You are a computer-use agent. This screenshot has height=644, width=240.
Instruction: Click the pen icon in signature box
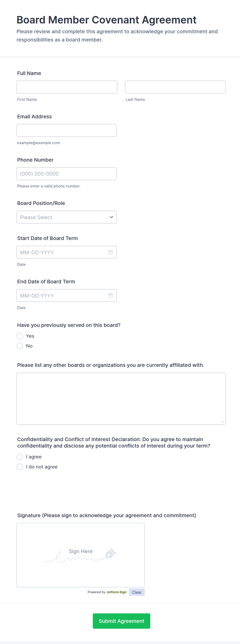click(x=110, y=553)
